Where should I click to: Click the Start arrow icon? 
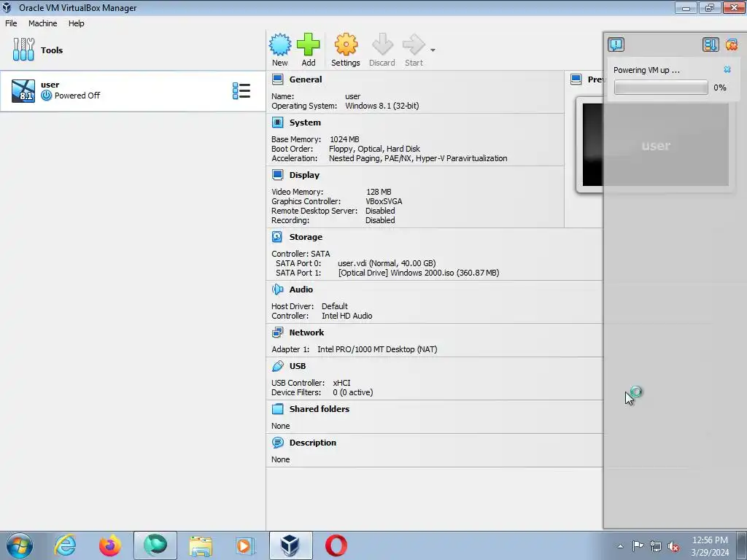pos(414,44)
